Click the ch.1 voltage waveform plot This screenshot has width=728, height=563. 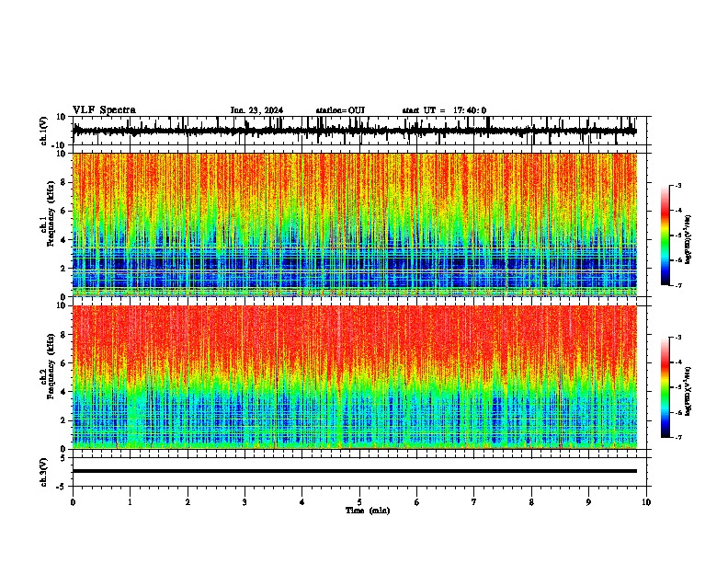point(354,131)
